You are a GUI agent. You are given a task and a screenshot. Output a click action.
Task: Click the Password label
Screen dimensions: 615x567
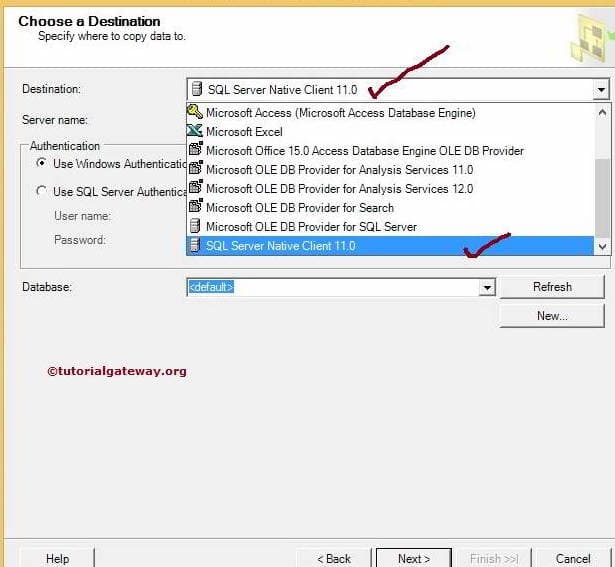(x=80, y=240)
